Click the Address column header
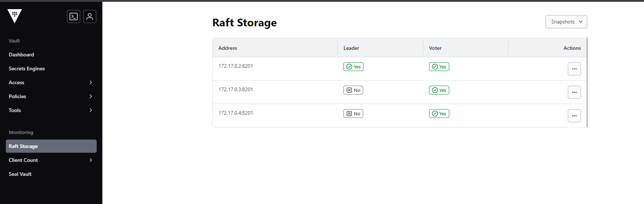 (228, 48)
